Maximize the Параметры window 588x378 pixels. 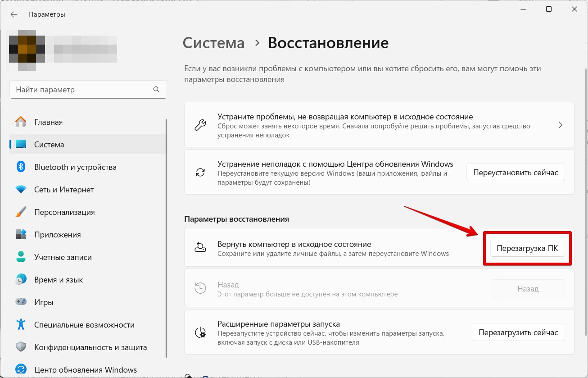tap(549, 9)
